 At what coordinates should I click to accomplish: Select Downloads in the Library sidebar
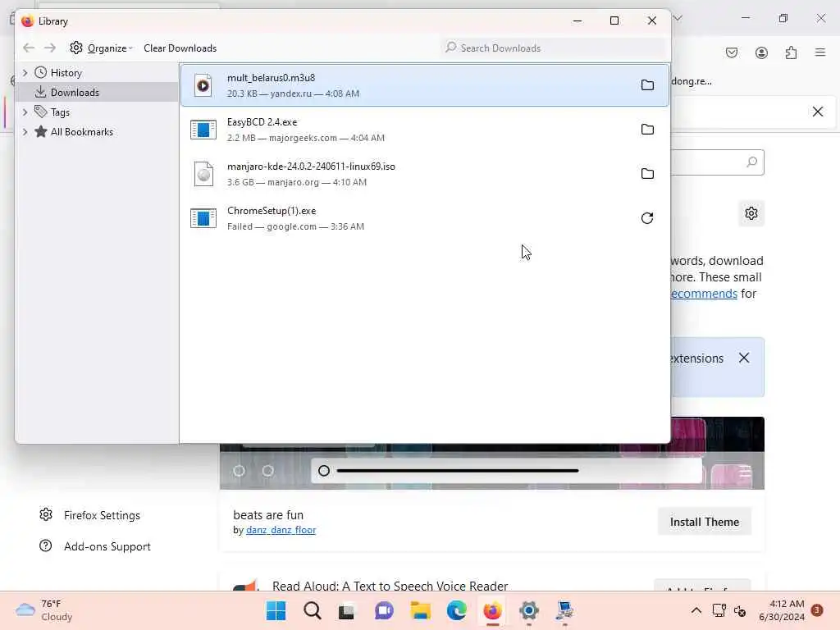[x=75, y=92]
